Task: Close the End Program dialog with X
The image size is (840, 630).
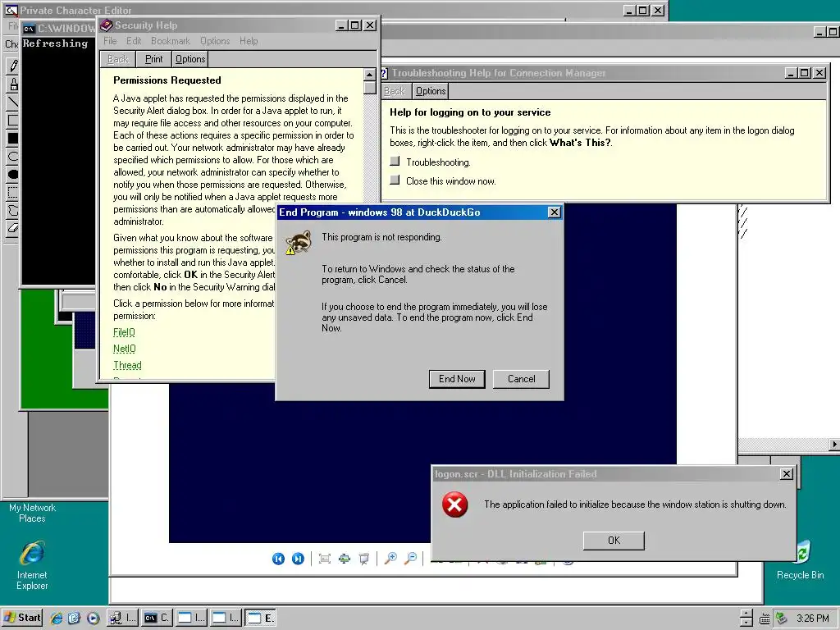Action: point(555,212)
